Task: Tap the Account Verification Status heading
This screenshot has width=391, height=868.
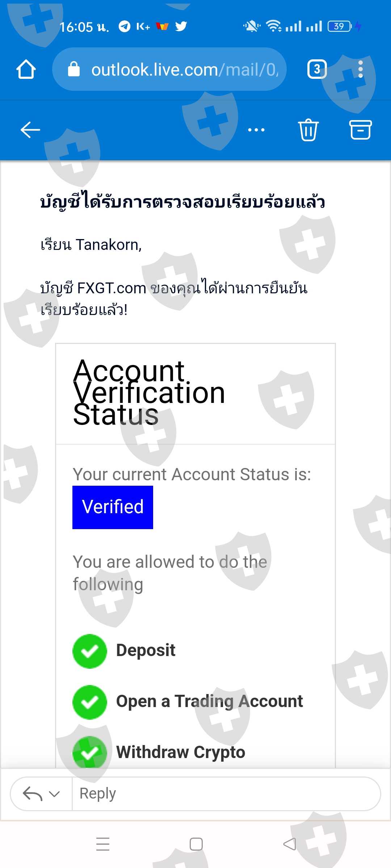Action: [149, 393]
